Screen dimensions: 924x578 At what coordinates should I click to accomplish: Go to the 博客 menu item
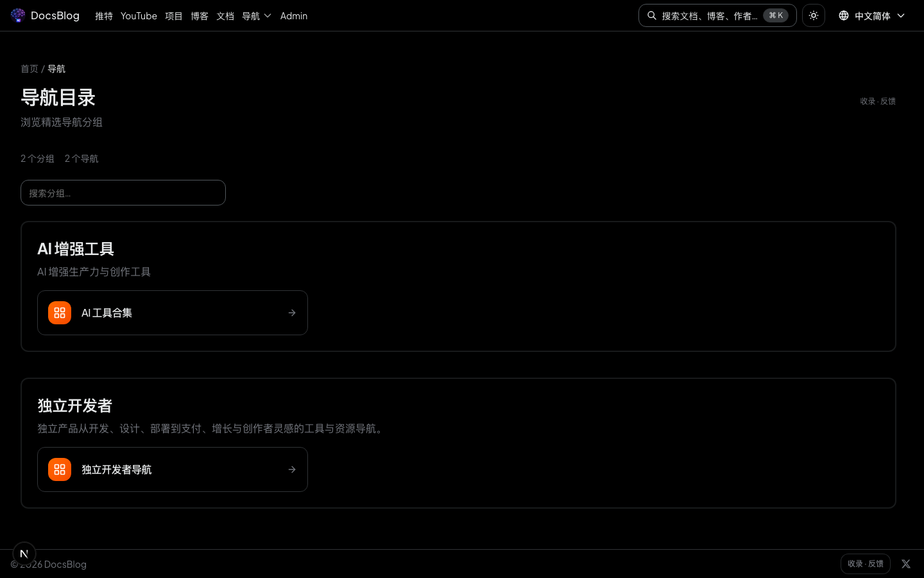pyautogui.click(x=200, y=16)
